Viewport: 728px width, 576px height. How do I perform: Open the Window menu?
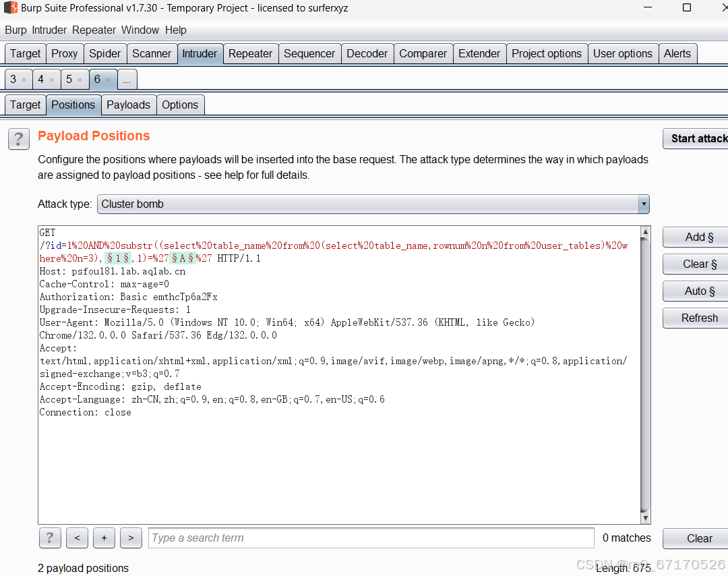click(140, 30)
